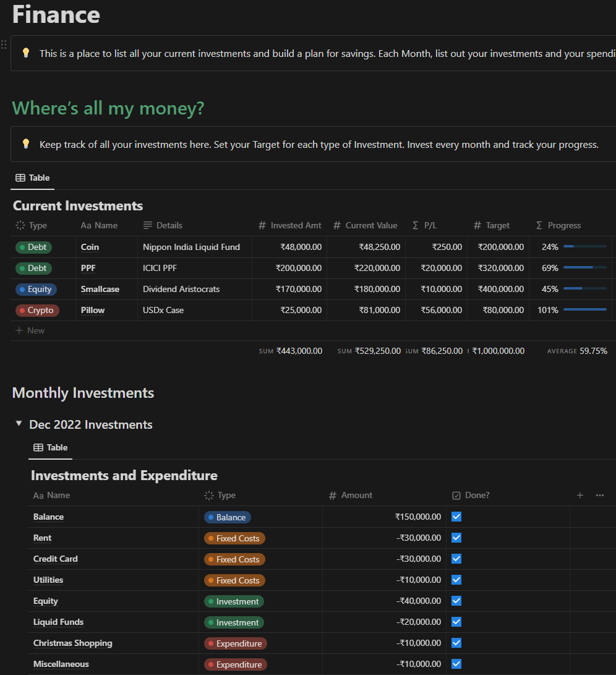The image size is (616, 675).
Task: Open the Invested Amt SUM calculation menu
Action: click(291, 351)
